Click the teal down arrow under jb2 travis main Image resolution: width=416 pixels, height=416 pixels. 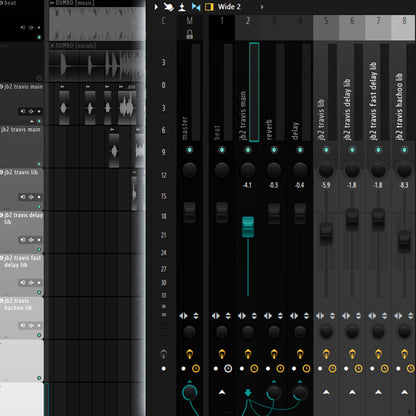(248, 393)
